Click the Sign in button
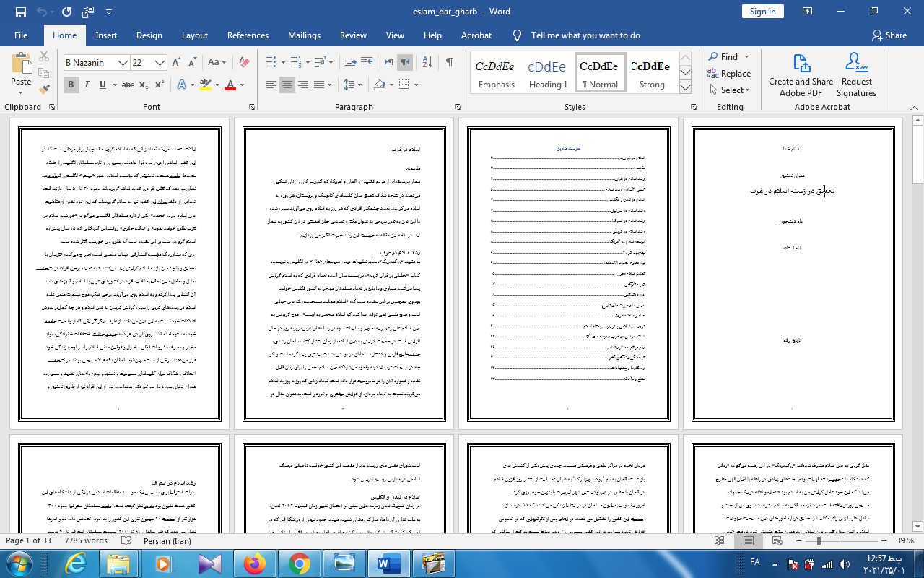Viewport: 924px width, 578px height. 762,12
